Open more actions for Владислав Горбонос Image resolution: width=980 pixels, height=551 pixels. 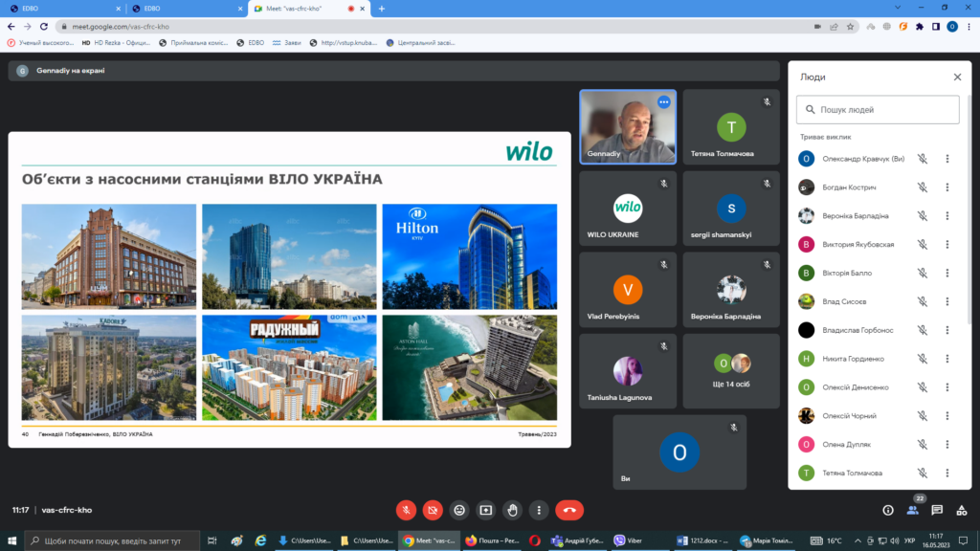point(947,330)
